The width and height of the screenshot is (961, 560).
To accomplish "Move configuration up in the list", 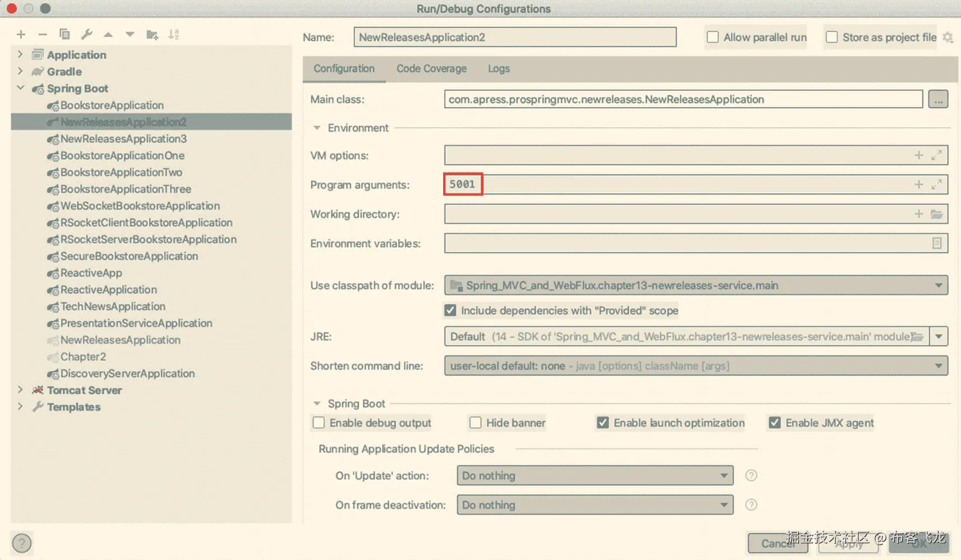I will [108, 34].
